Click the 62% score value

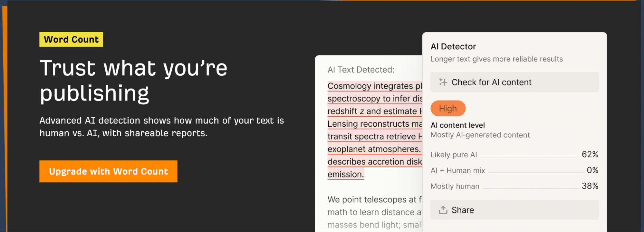click(590, 154)
